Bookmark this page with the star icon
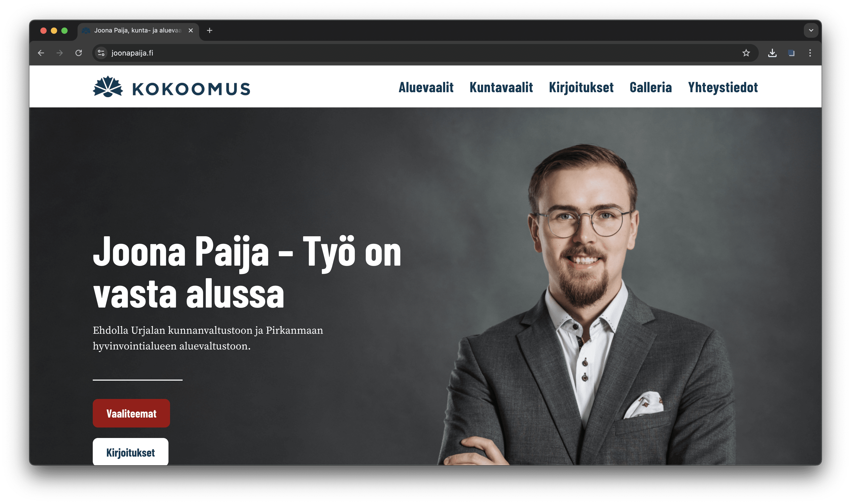The height and width of the screenshot is (504, 851). pos(746,53)
